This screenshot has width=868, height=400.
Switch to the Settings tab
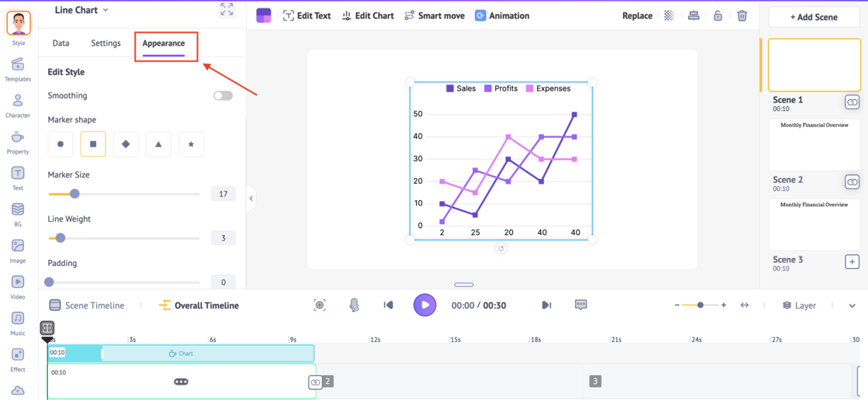pyautogui.click(x=105, y=43)
